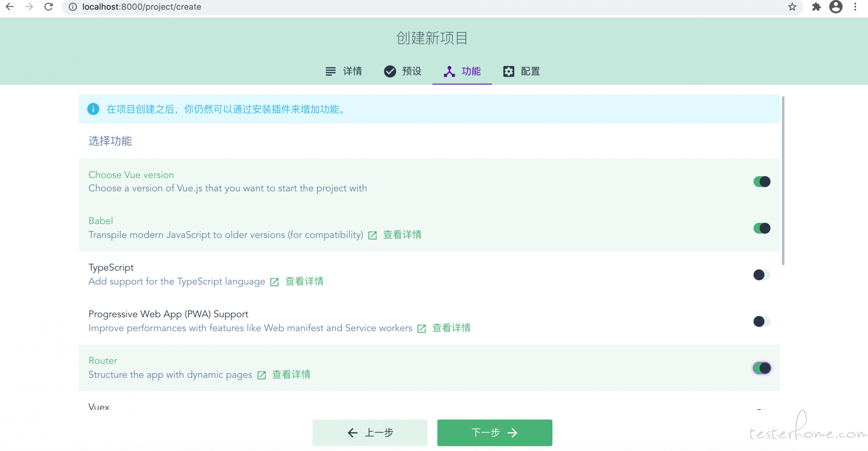Viewport: 868px width, 451px height.
Task: Click the external-link icon beside the Router description
Action: tap(261, 375)
